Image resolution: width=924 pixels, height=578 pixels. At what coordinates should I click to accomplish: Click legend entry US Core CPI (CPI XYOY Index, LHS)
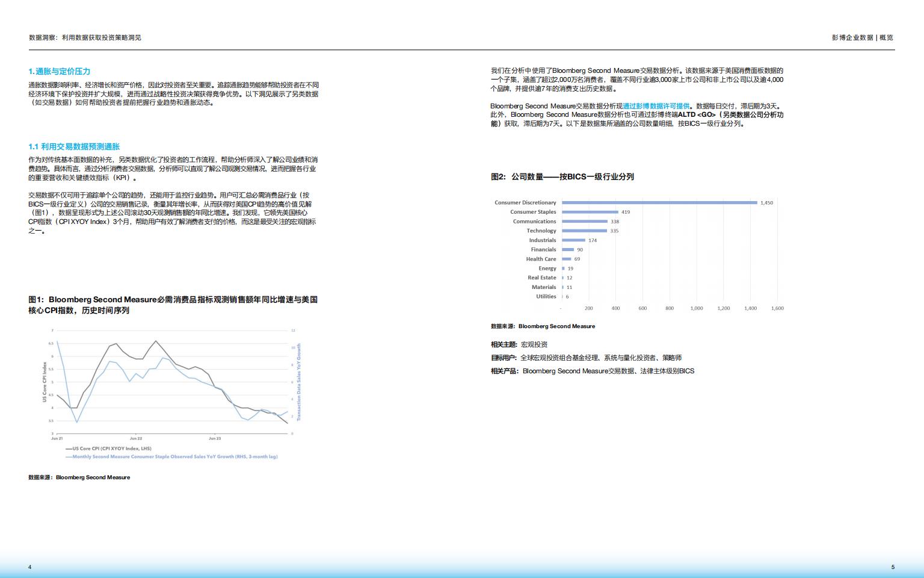(x=112, y=449)
